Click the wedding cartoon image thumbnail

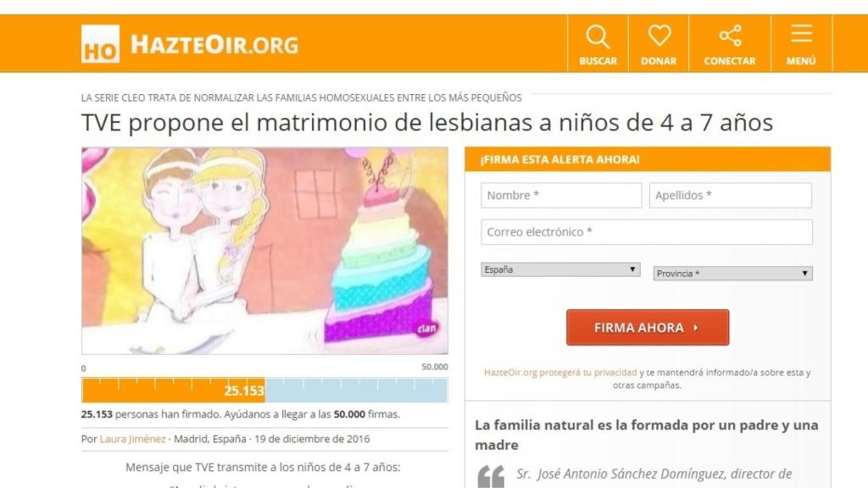(x=264, y=251)
